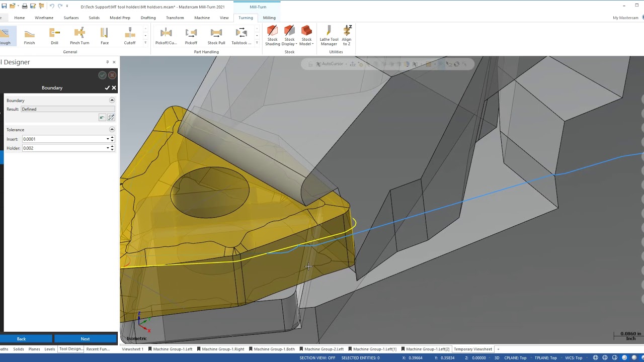Viewport: 644px width, 362px height.
Task: Select the Finish turning toolpath
Action: 29,37
